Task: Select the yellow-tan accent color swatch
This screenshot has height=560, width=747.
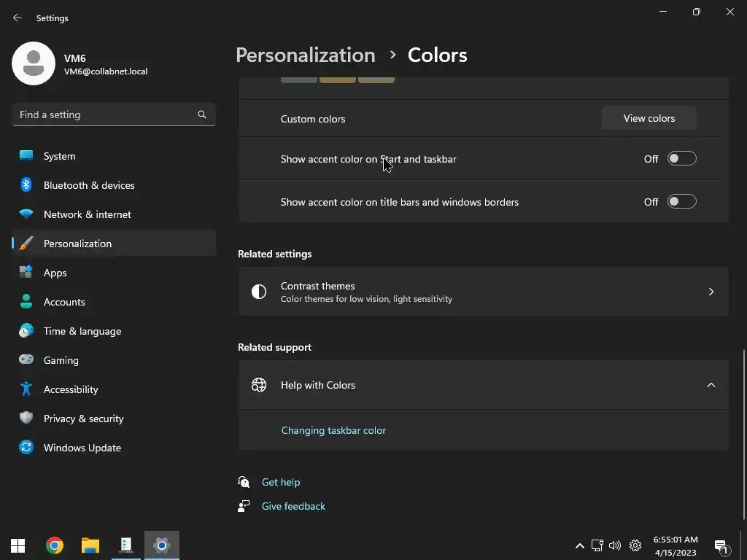Action: coord(337,78)
